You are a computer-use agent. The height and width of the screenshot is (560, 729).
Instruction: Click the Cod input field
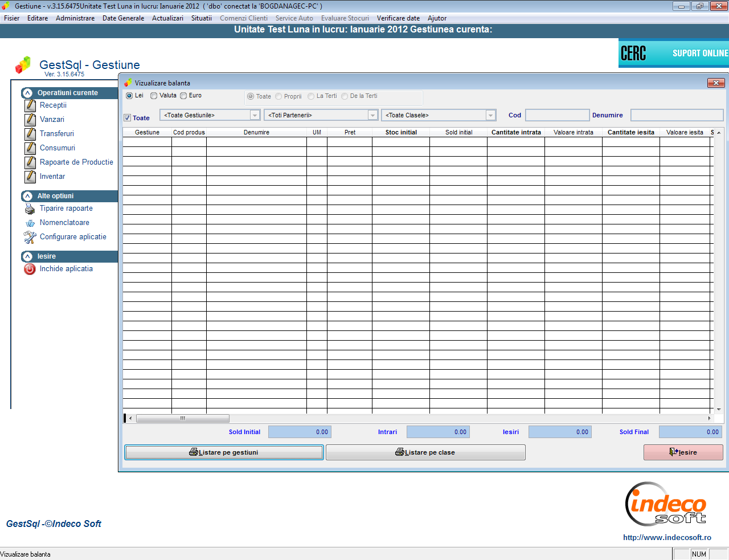click(x=556, y=115)
